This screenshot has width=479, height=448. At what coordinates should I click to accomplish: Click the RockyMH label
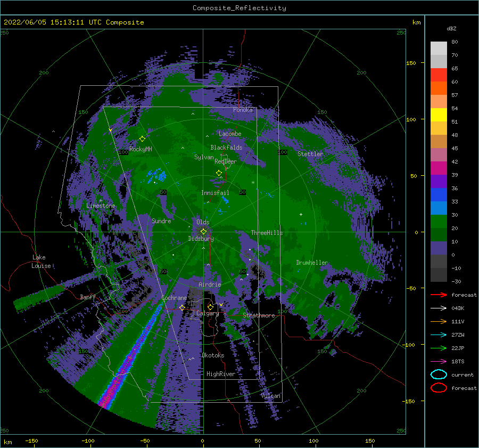pyautogui.click(x=141, y=149)
